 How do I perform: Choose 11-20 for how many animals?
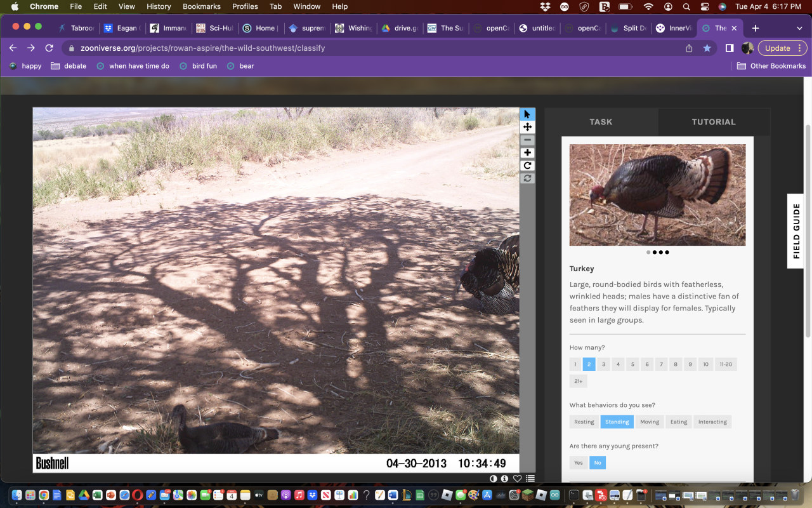[726, 364]
